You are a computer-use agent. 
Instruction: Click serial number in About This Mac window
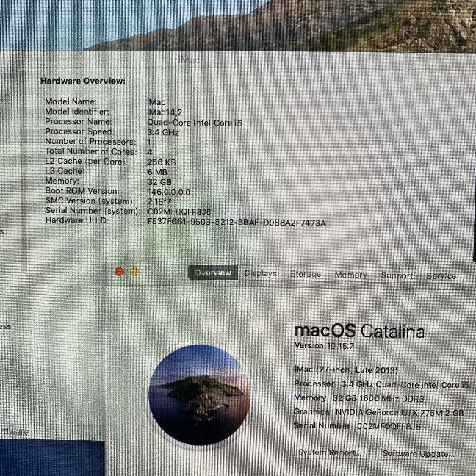389,426
